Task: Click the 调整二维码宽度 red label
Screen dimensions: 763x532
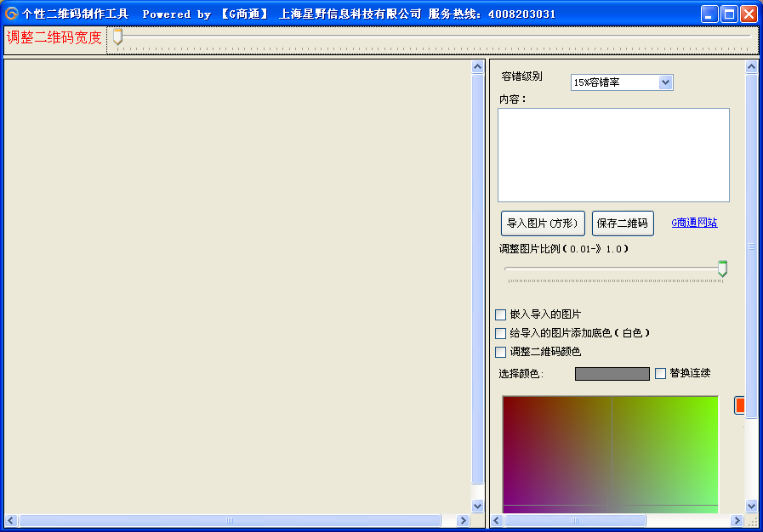Action: coord(54,37)
